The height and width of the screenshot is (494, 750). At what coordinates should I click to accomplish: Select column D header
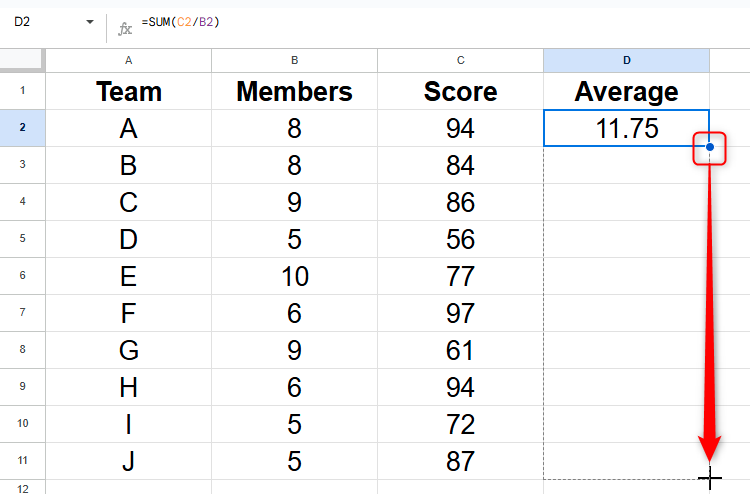pyautogui.click(x=626, y=61)
